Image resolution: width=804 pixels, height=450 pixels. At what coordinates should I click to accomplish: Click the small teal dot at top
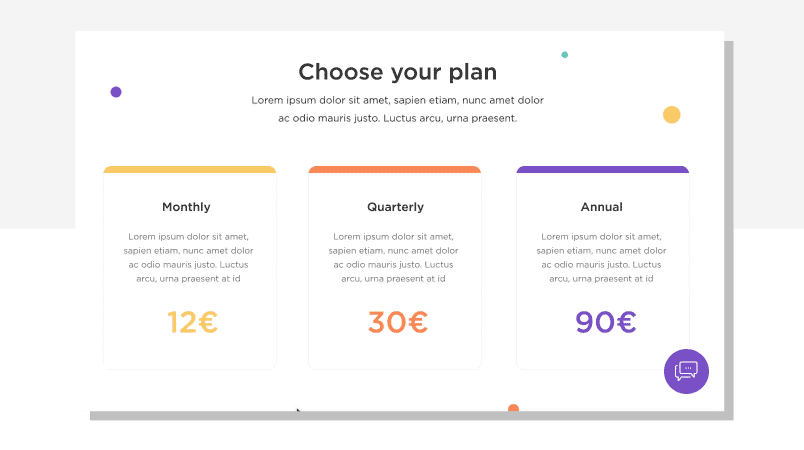point(565,55)
